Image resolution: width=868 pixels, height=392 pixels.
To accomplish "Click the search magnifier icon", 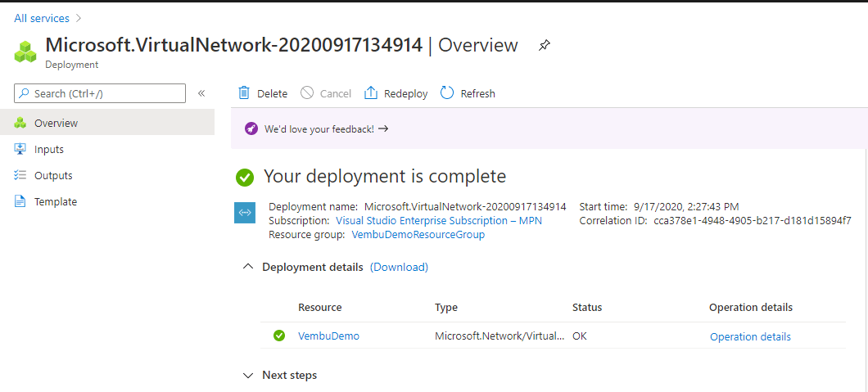I will tap(25, 93).
